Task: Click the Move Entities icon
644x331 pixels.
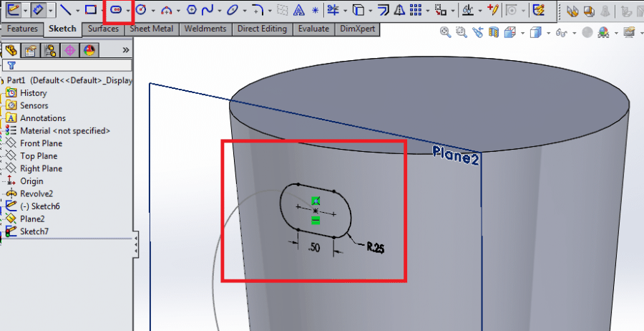Action: tap(441, 9)
